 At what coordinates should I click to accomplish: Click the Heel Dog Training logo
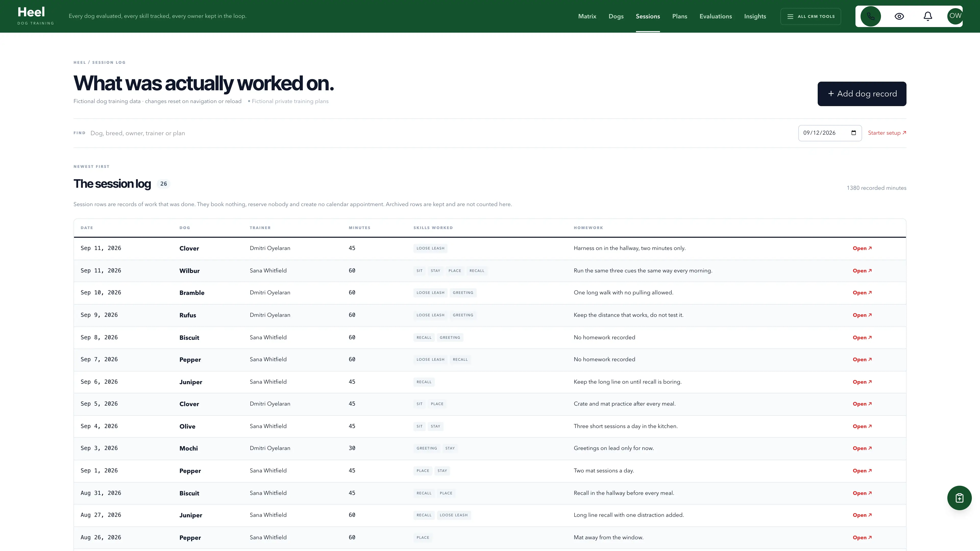[x=35, y=16]
